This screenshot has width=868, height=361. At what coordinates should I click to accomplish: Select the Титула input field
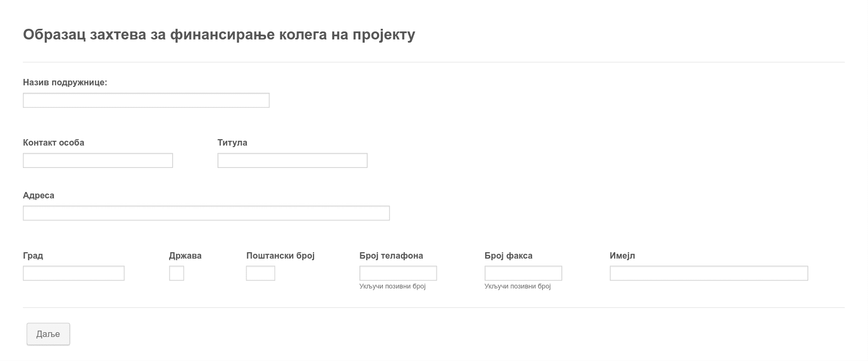[x=292, y=161]
